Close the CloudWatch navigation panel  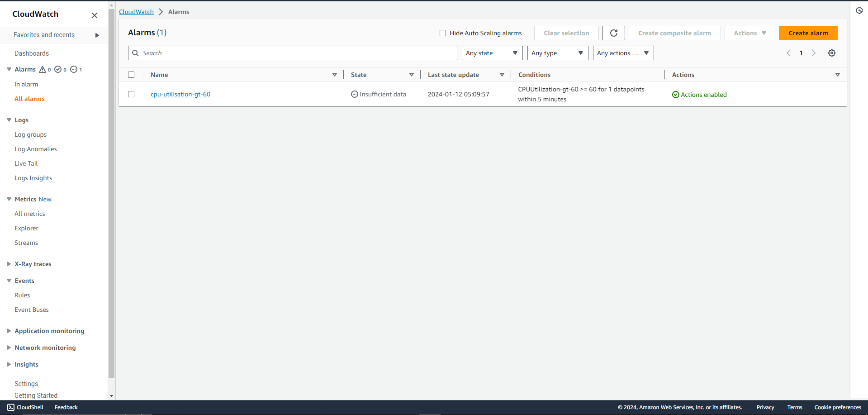coord(95,15)
